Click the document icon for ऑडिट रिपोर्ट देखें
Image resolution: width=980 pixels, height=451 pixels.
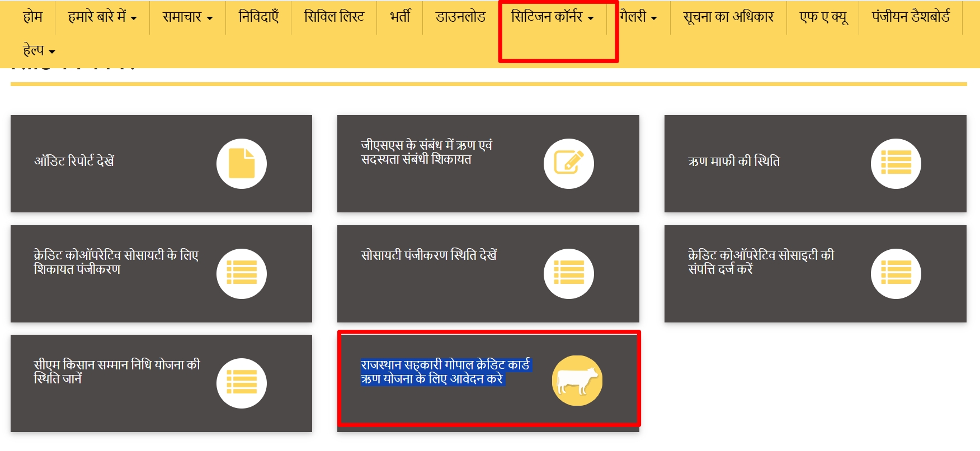point(241,164)
